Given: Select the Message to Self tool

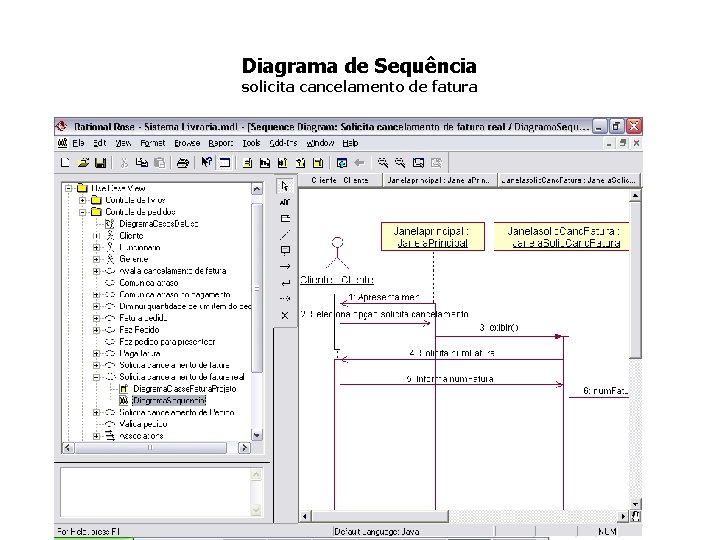Looking at the screenshot, I should click(x=285, y=283).
